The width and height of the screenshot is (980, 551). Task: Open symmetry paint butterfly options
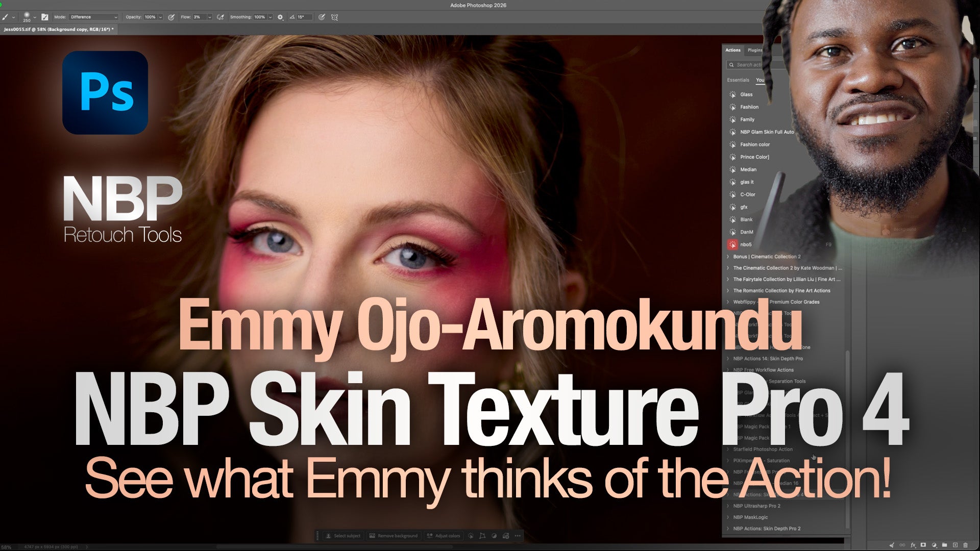334,17
